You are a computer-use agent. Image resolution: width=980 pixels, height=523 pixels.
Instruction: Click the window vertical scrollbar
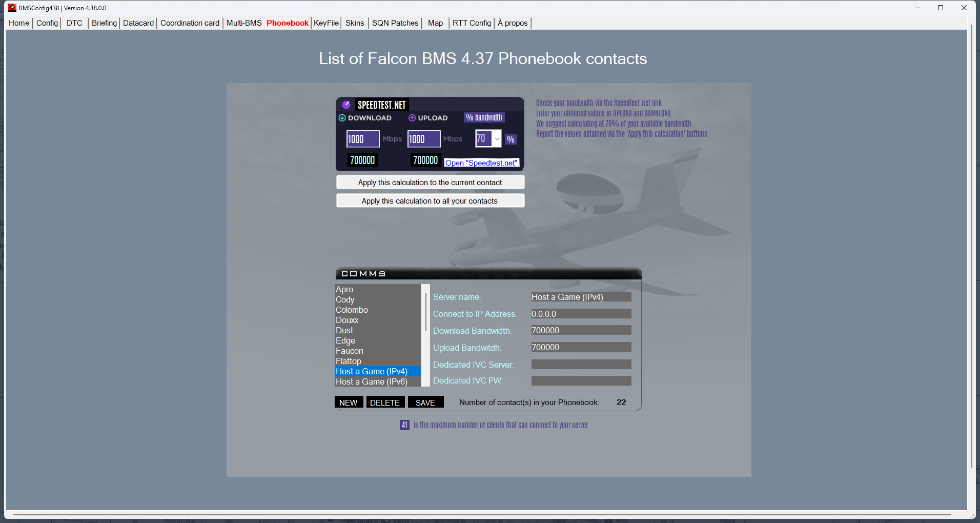click(x=971, y=246)
